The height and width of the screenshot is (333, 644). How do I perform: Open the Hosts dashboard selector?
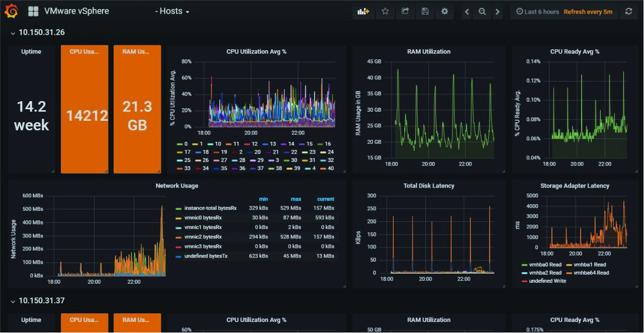tap(172, 11)
